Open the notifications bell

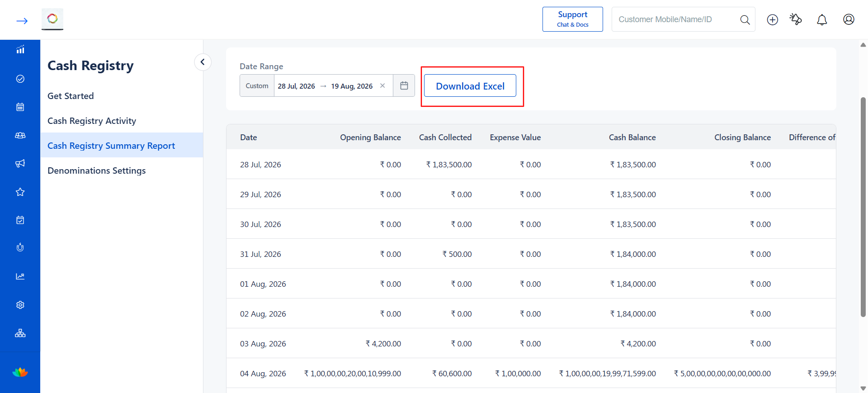[x=822, y=19]
